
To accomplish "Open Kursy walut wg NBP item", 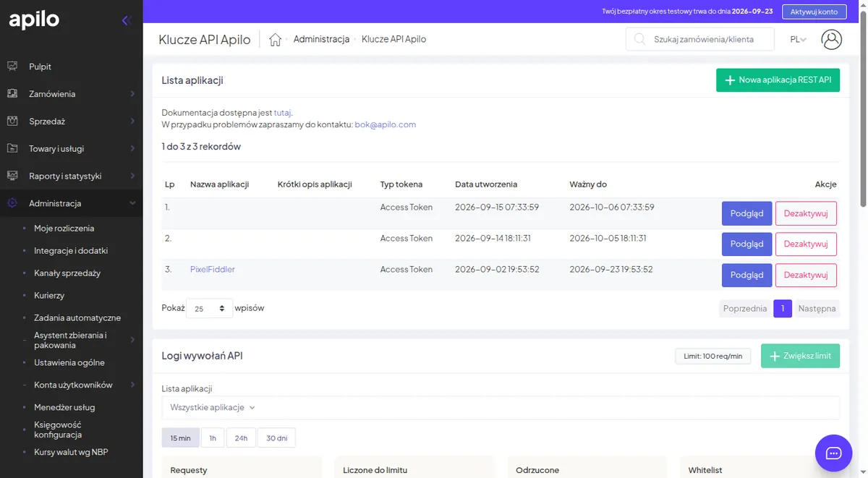I will (x=71, y=452).
